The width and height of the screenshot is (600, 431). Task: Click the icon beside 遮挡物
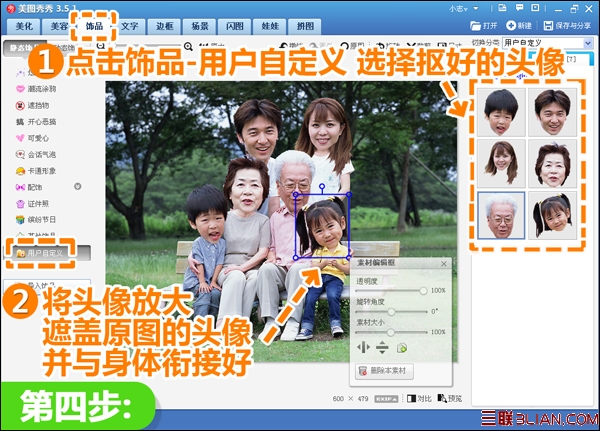click(x=20, y=105)
